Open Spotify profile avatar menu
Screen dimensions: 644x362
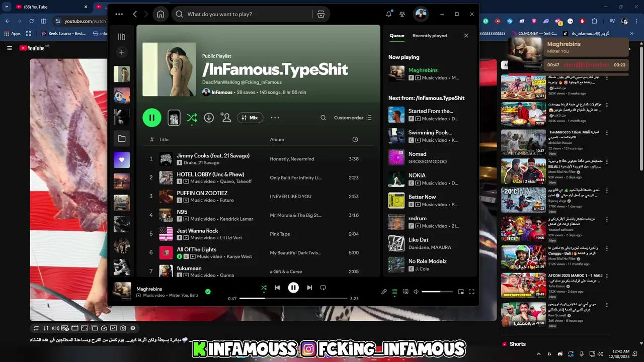tap(421, 14)
